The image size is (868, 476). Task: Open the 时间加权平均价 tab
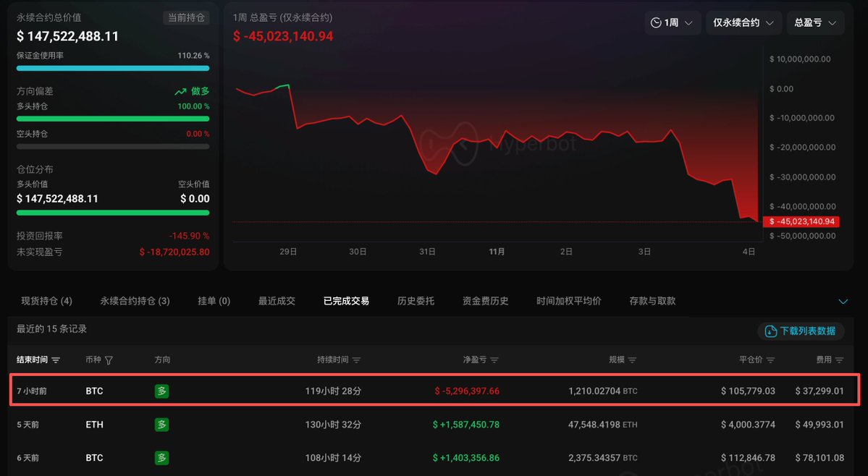coord(568,301)
